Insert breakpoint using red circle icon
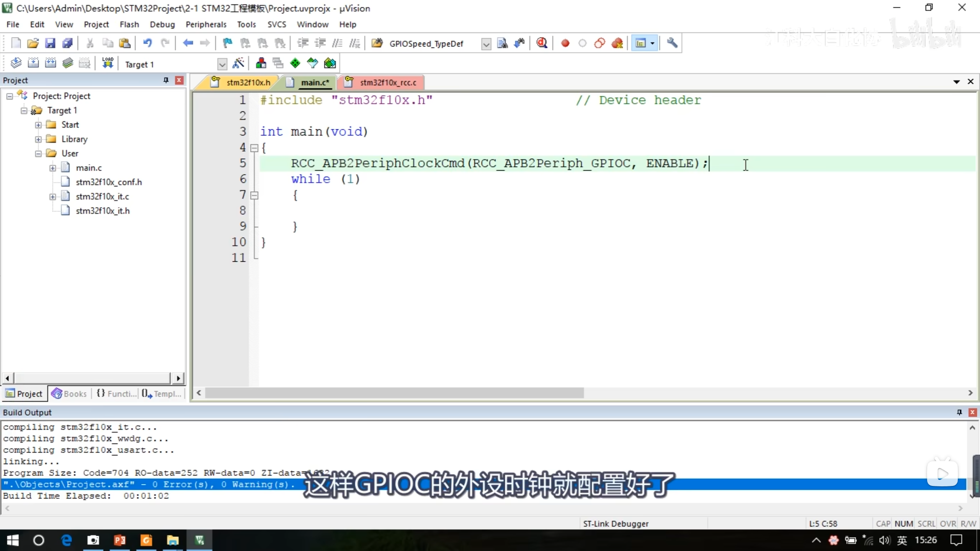This screenshot has height=551, width=980. 565,43
